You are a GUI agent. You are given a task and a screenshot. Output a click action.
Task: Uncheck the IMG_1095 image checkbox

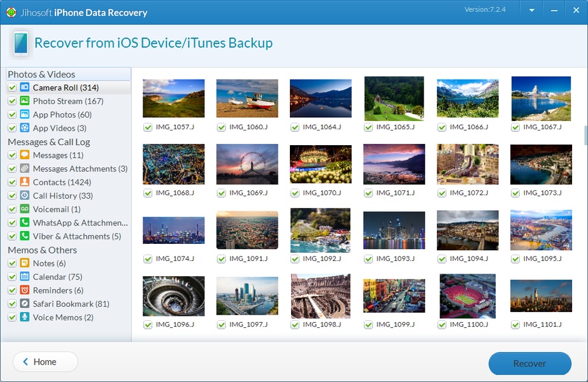(515, 258)
